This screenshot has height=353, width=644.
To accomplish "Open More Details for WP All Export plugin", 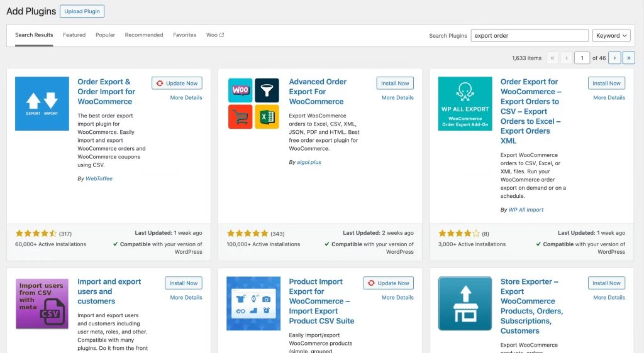I will (609, 97).
